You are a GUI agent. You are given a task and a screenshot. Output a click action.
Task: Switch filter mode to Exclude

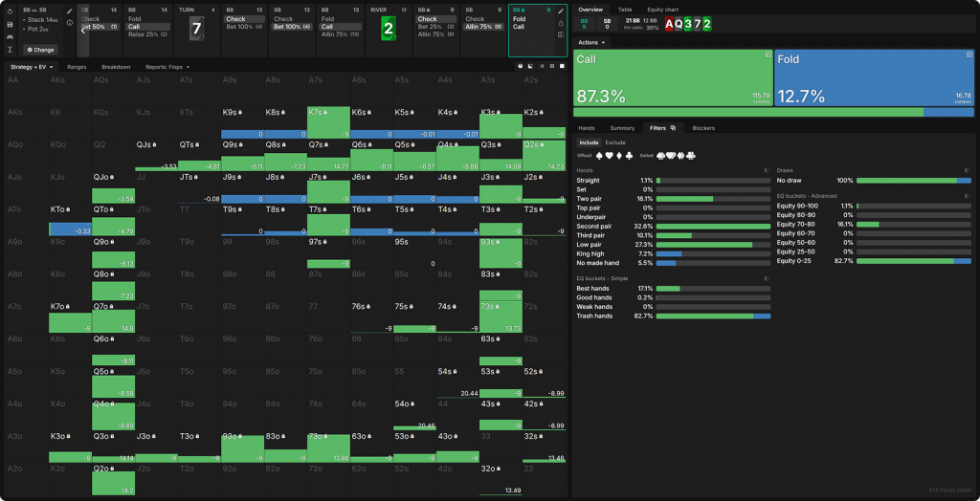click(x=615, y=142)
